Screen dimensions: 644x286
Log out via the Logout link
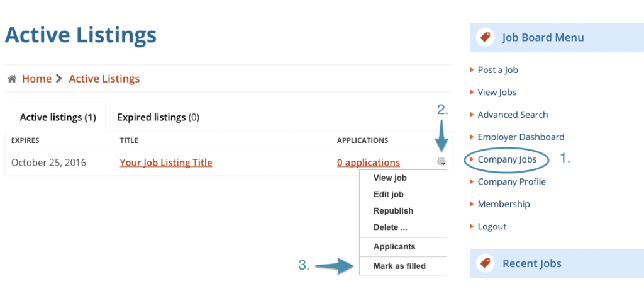pyautogui.click(x=492, y=226)
